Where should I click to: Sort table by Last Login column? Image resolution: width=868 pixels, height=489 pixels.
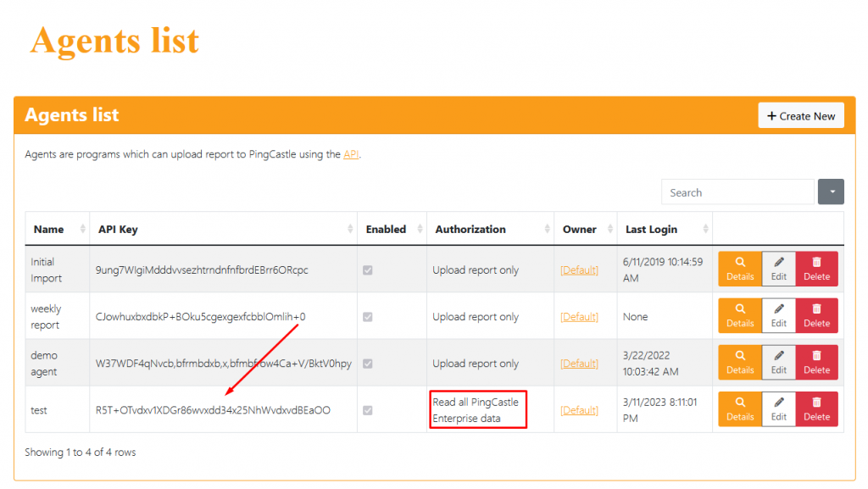point(665,229)
